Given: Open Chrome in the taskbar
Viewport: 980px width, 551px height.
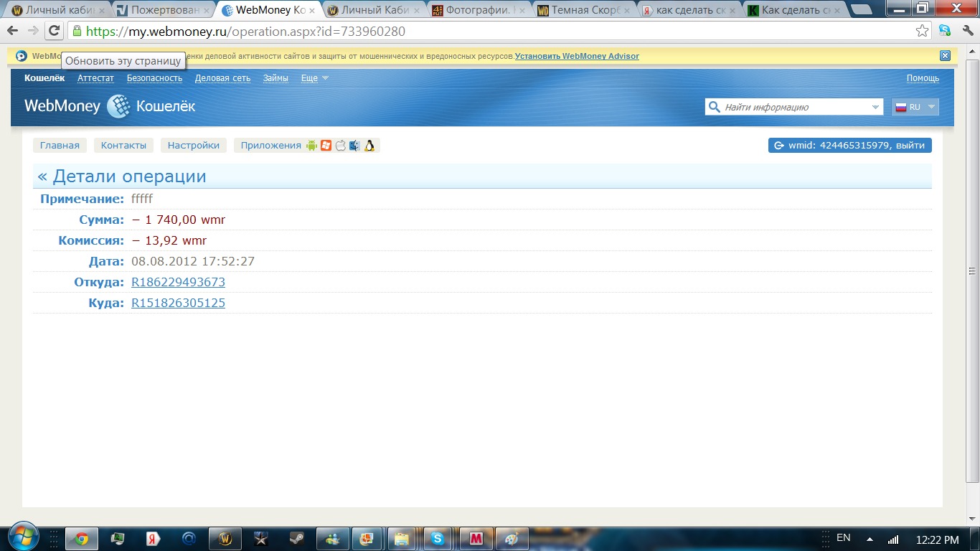Looking at the screenshot, I should 81,539.
